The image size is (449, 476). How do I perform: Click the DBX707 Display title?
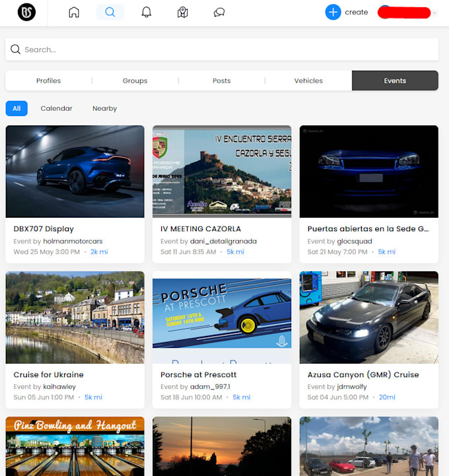(44, 229)
